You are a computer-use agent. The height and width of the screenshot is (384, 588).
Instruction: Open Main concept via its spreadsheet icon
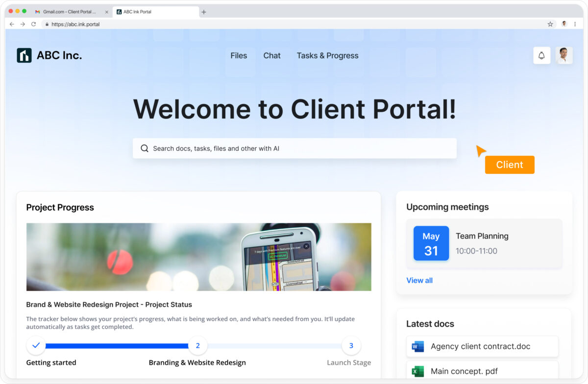416,371
